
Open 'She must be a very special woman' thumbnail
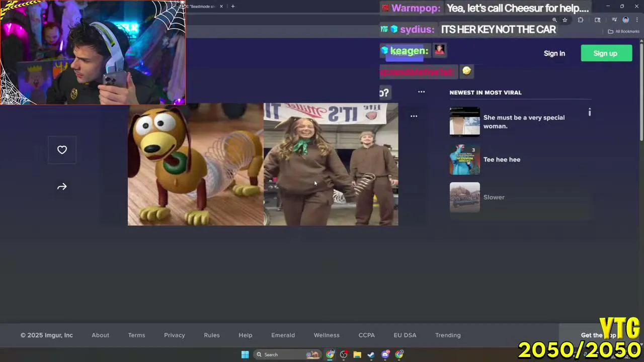point(464,121)
